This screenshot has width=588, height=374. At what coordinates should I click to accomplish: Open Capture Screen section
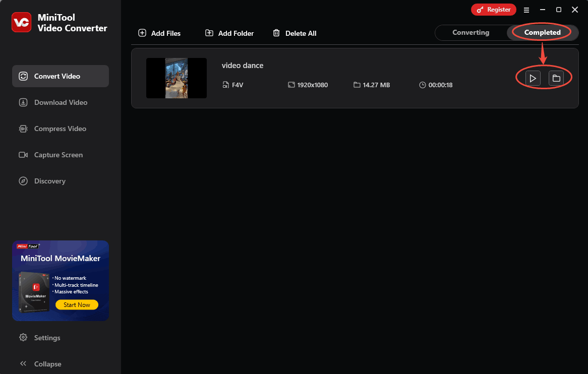click(x=61, y=155)
